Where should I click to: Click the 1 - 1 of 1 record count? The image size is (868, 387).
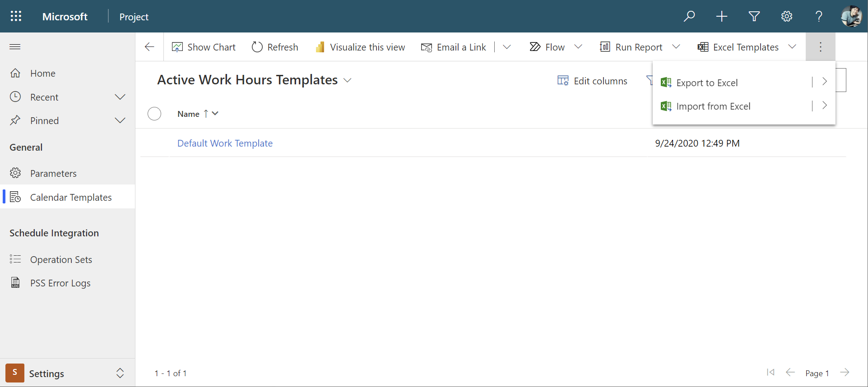pyautogui.click(x=171, y=373)
